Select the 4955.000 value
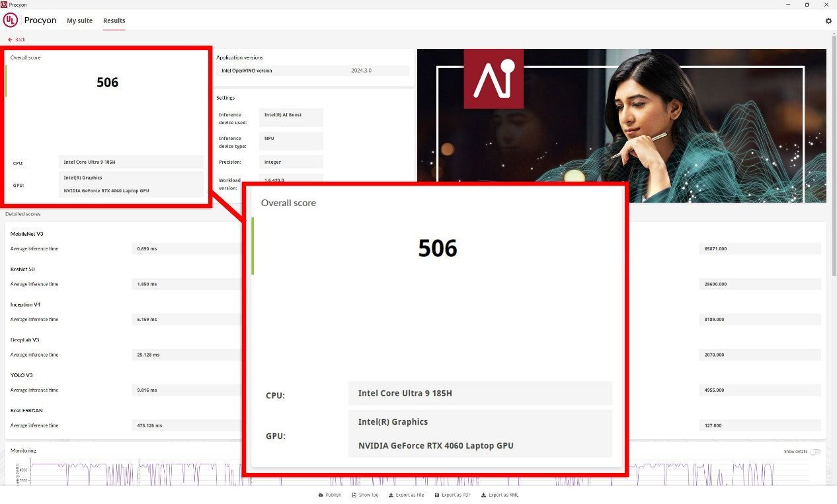This screenshot has width=837, height=504. point(715,390)
